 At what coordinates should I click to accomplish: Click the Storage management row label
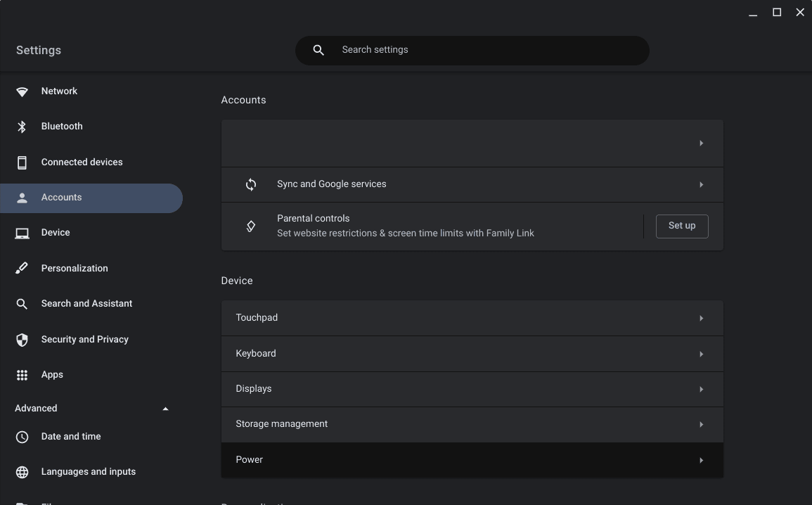pyautogui.click(x=282, y=423)
